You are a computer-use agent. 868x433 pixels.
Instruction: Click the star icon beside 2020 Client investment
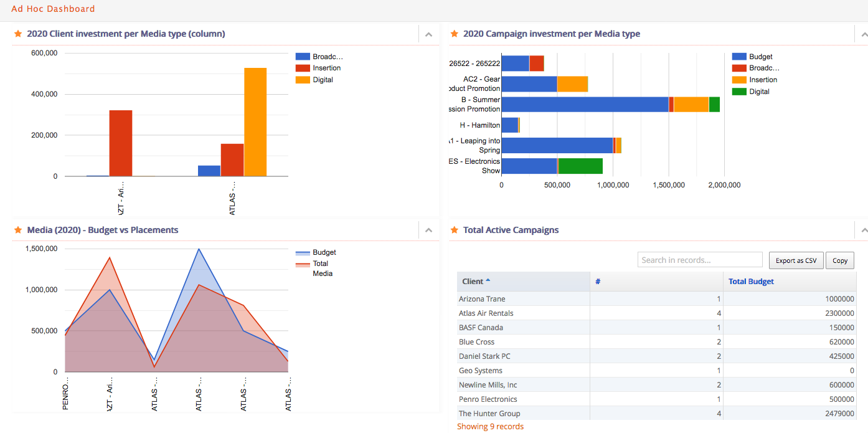[18, 34]
